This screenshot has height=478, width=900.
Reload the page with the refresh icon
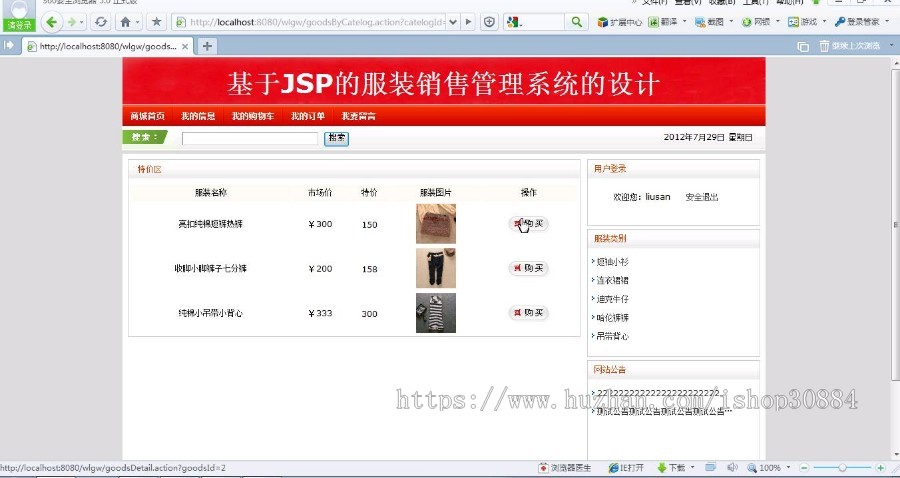pyautogui.click(x=101, y=22)
